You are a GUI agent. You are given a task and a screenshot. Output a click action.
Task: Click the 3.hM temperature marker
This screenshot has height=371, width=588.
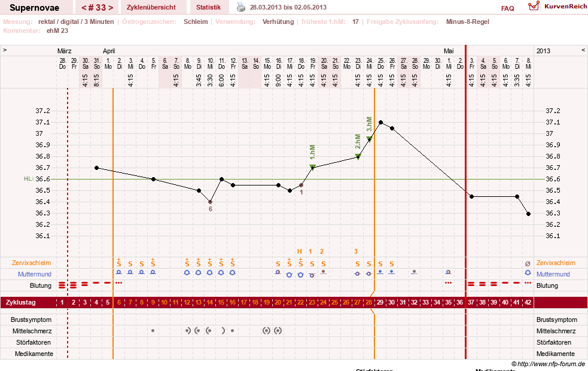370,139
